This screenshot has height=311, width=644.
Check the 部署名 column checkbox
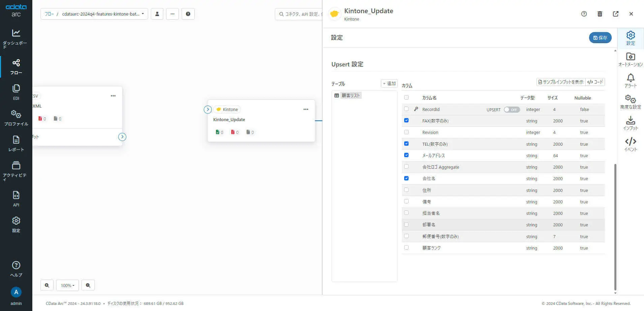(406, 224)
